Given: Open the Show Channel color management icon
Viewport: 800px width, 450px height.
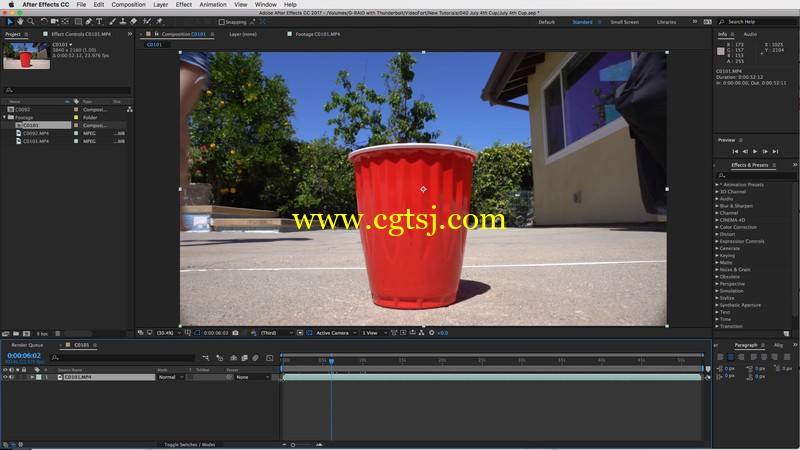Looking at the screenshot, I should click(x=254, y=333).
